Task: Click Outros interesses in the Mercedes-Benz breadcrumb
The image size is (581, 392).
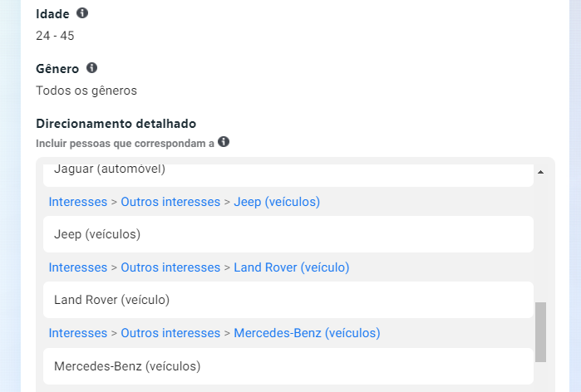Action: (x=170, y=333)
